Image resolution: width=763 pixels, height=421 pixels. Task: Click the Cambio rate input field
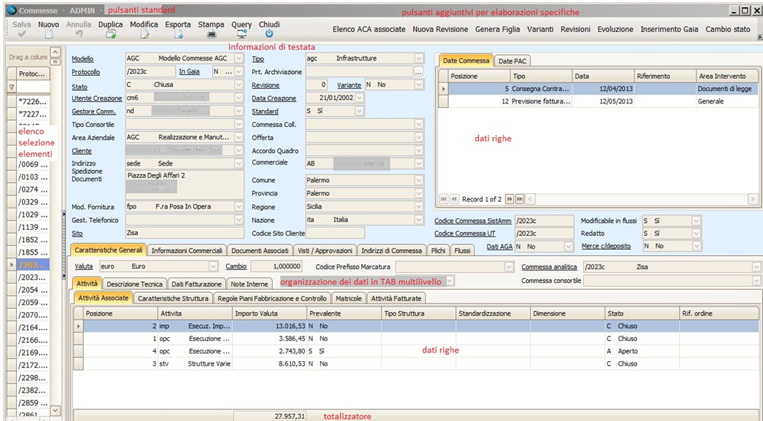(x=276, y=267)
